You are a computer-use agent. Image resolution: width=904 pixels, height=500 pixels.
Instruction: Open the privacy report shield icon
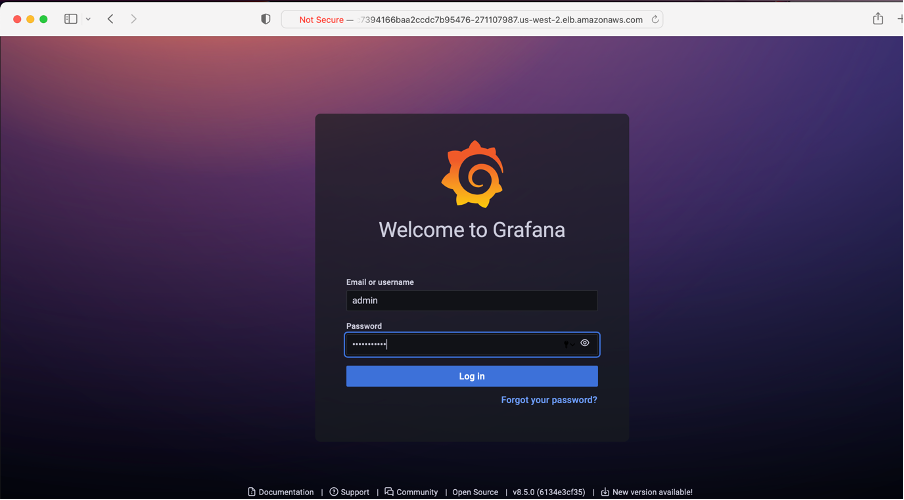click(x=266, y=19)
